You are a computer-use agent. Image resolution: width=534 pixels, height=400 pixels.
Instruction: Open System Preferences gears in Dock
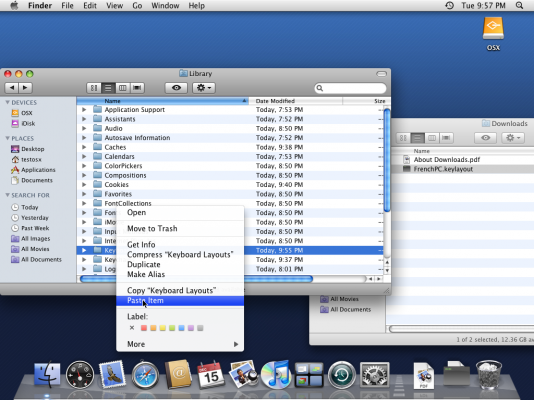pyautogui.click(x=374, y=374)
